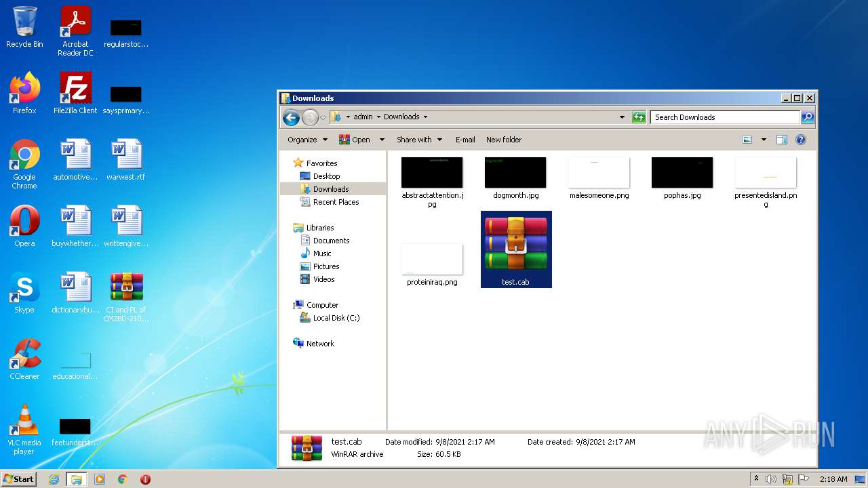Open Windows Media Player from taskbar
The height and width of the screenshot is (488, 868).
coord(100,479)
